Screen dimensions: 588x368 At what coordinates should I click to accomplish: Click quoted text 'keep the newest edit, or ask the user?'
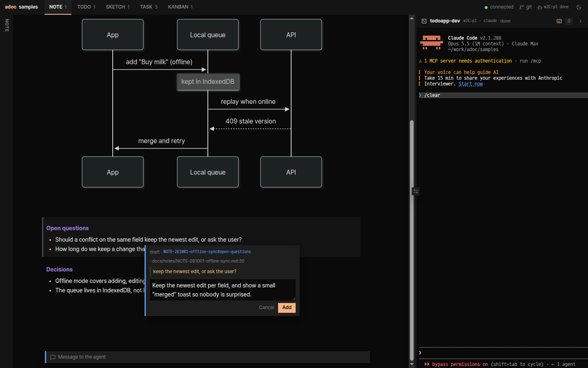click(195, 272)
